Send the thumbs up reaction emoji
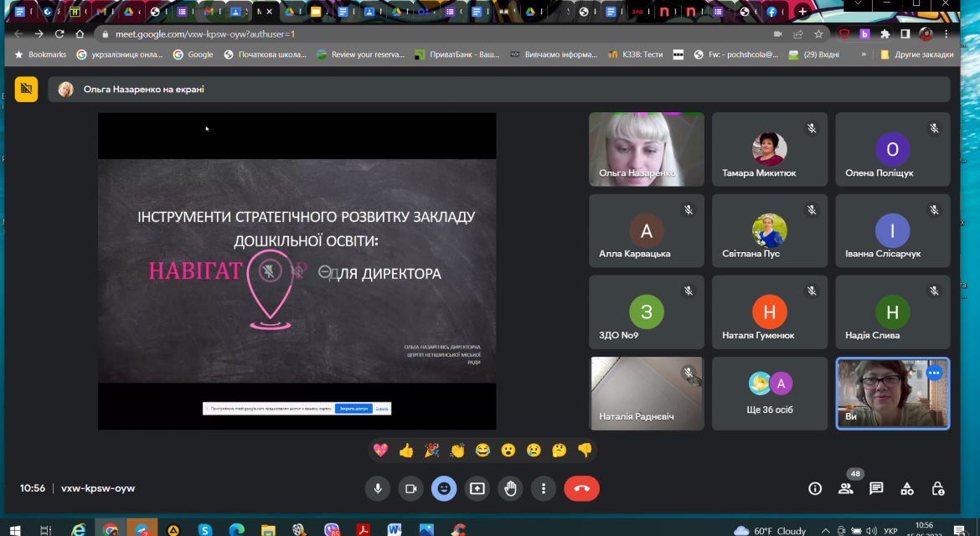 click(406, 451)
